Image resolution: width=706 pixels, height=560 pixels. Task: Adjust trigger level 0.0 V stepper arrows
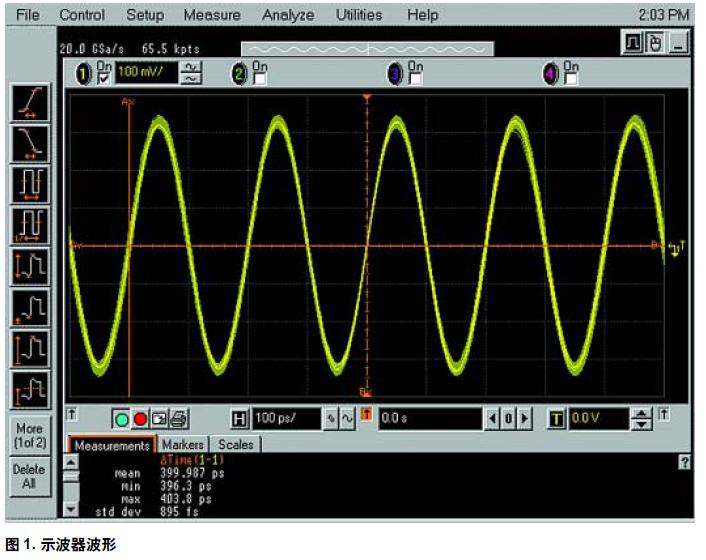[643, 420]
